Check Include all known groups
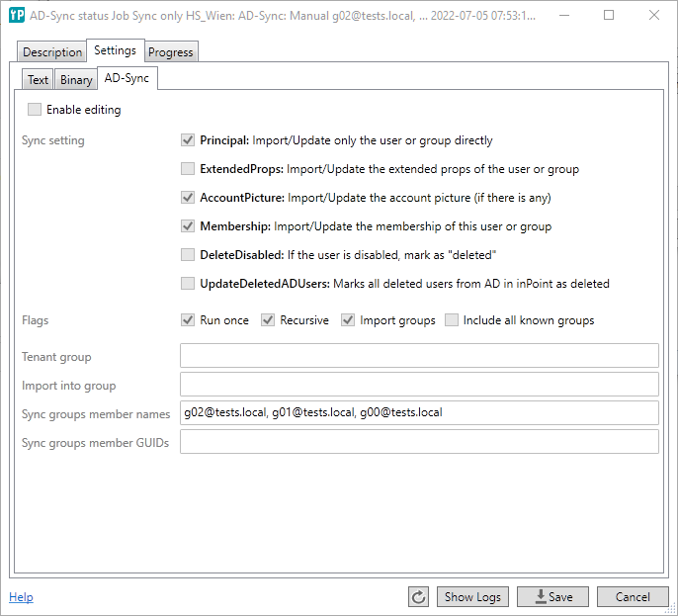 point(452,320)
